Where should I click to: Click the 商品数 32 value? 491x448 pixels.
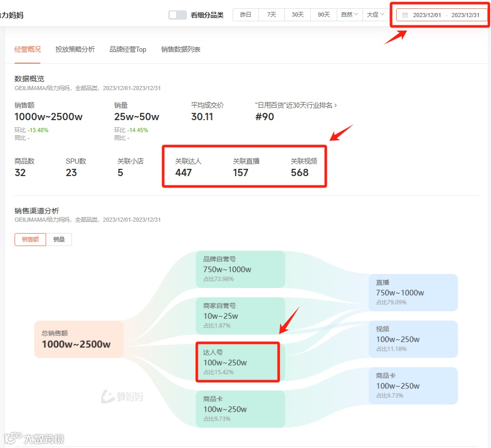[20, 172]
